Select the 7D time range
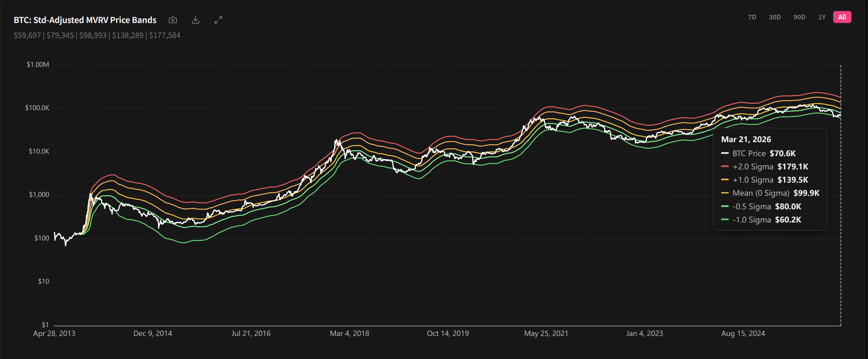This screenshot has height=359, width=868. pos(752,17)
